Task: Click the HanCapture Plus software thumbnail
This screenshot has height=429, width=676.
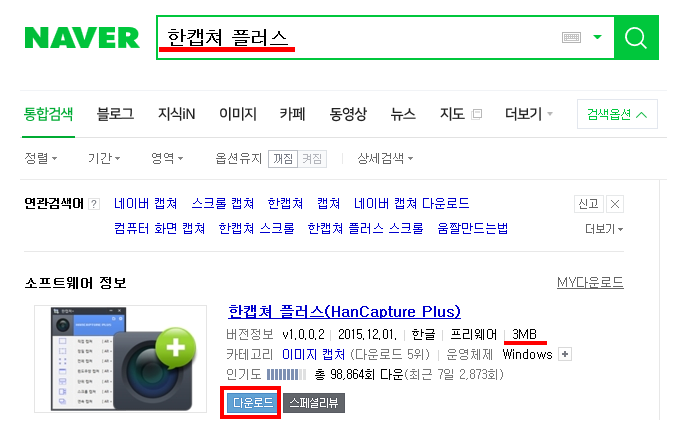Action: (121, 359)
